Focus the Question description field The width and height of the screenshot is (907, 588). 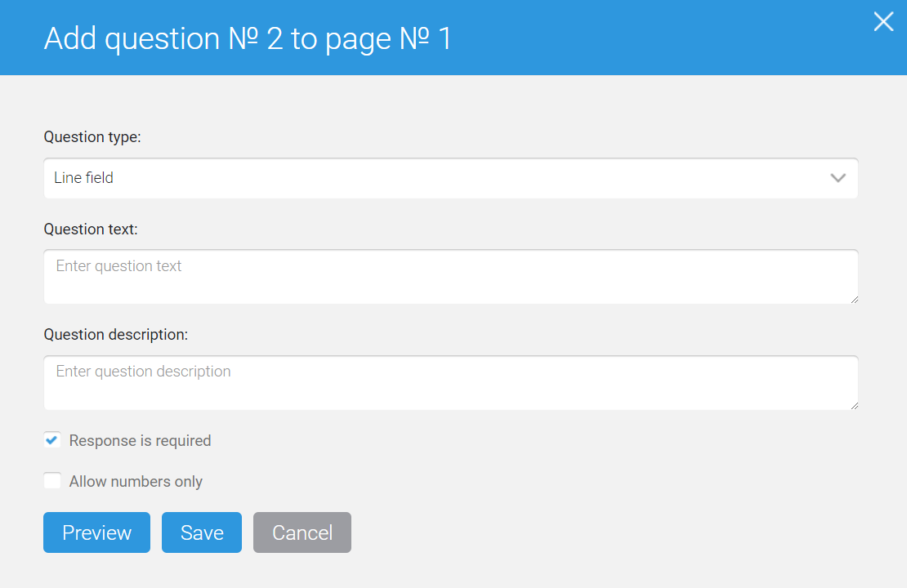(x=450, y=383)
